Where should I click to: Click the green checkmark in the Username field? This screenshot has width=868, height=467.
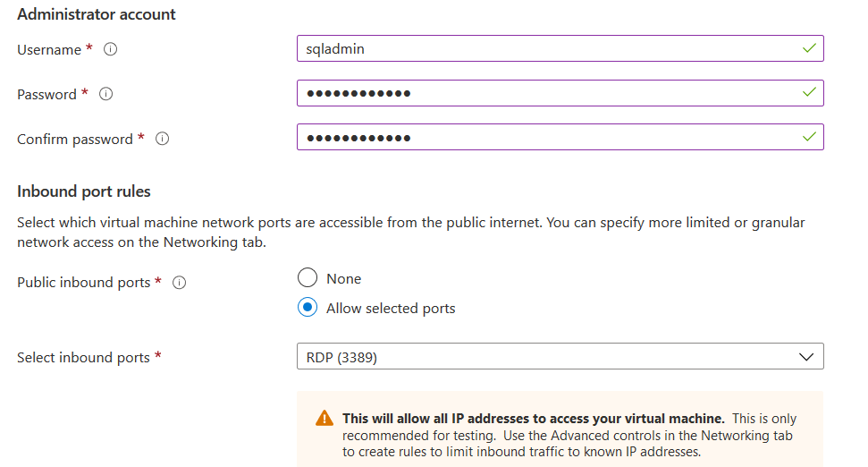coord(809,48)
